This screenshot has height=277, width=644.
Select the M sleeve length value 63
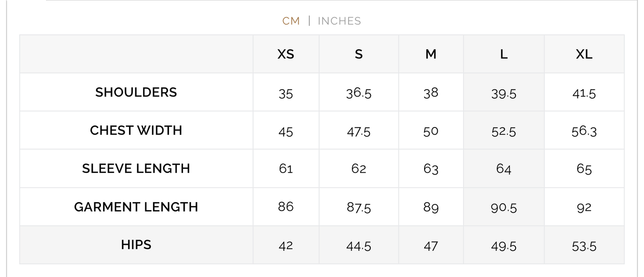point(430,169)
